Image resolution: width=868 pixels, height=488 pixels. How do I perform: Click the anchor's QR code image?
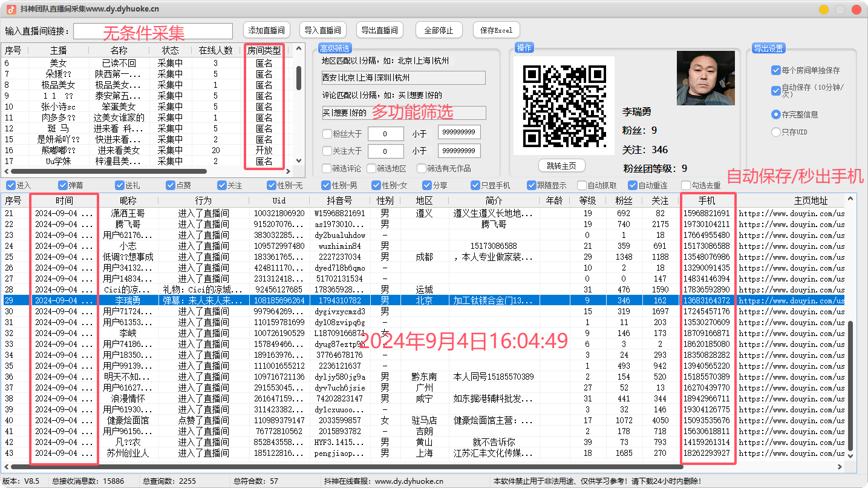click(x=563, y=105)
